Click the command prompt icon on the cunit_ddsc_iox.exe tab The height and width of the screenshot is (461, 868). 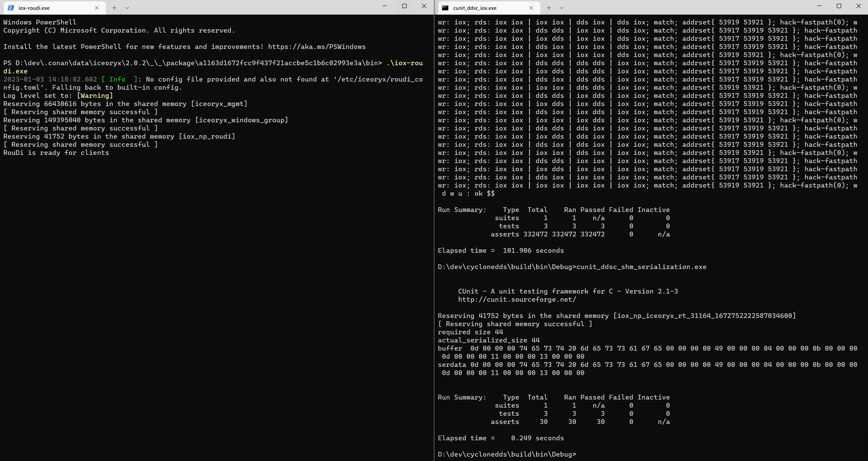coord(446,7)
